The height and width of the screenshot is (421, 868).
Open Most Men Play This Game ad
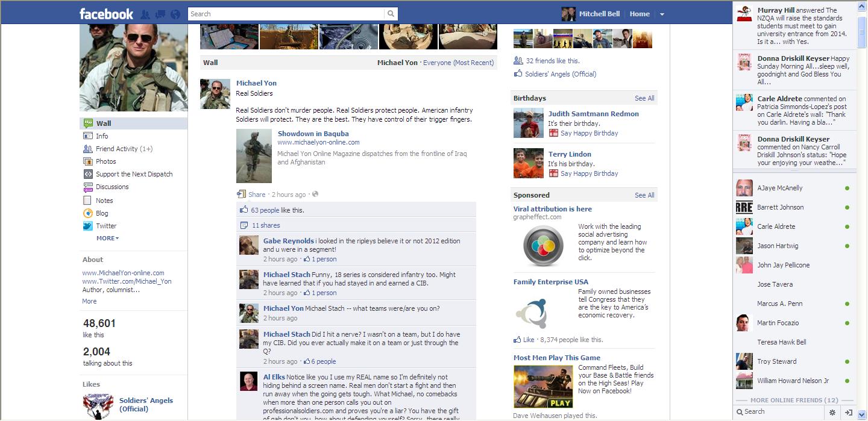tap(557, 358)
